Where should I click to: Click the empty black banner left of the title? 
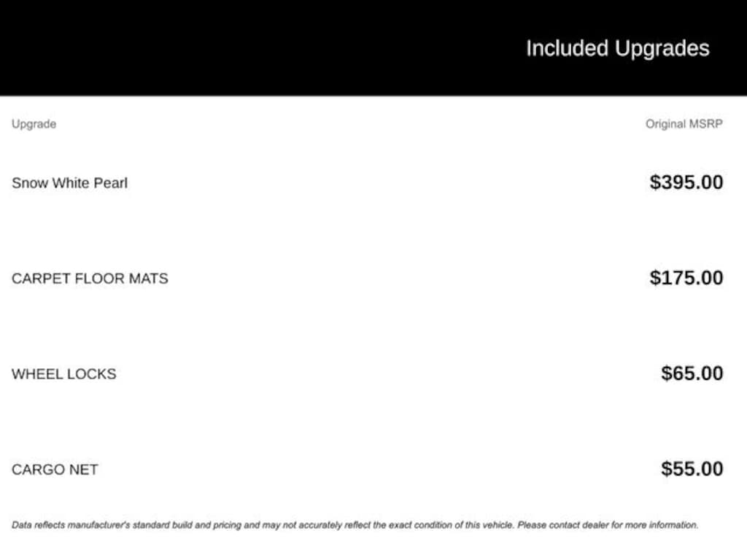tap(219, 48)
